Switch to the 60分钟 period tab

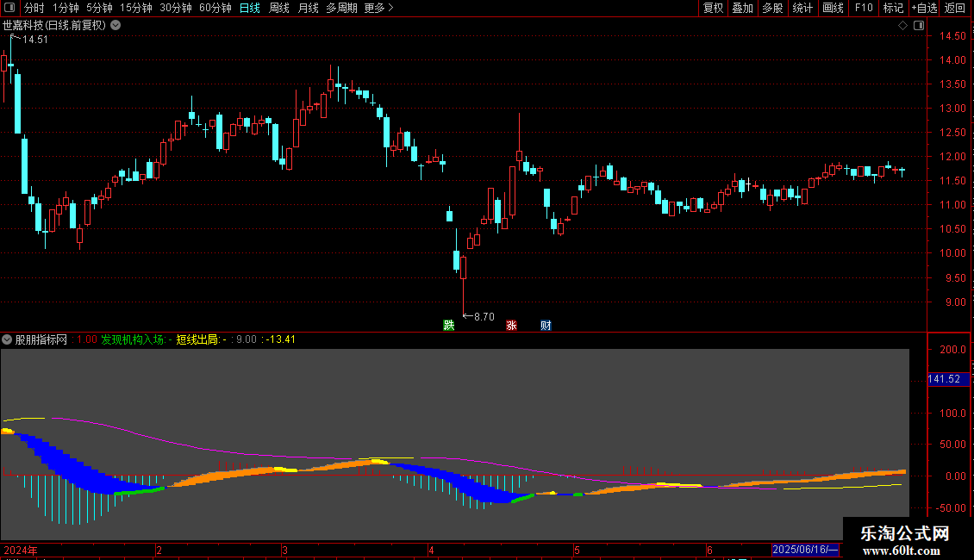click(215, 8)
